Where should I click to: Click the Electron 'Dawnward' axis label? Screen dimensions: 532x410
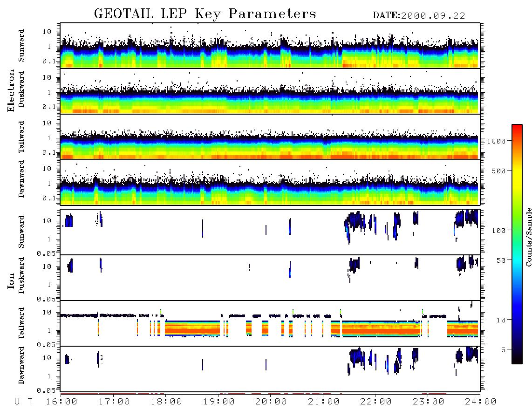(21, 179)
